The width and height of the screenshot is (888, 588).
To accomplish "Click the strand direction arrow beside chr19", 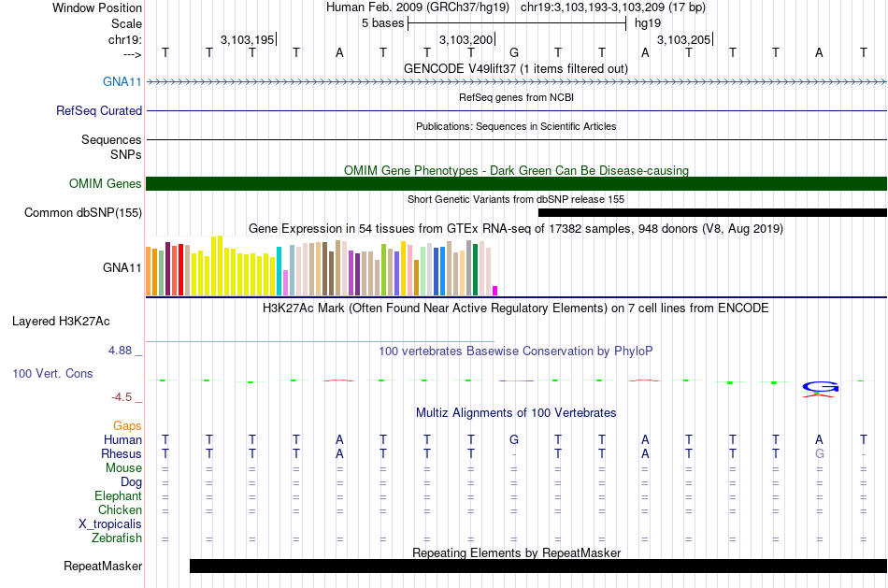I will point(132,54).
